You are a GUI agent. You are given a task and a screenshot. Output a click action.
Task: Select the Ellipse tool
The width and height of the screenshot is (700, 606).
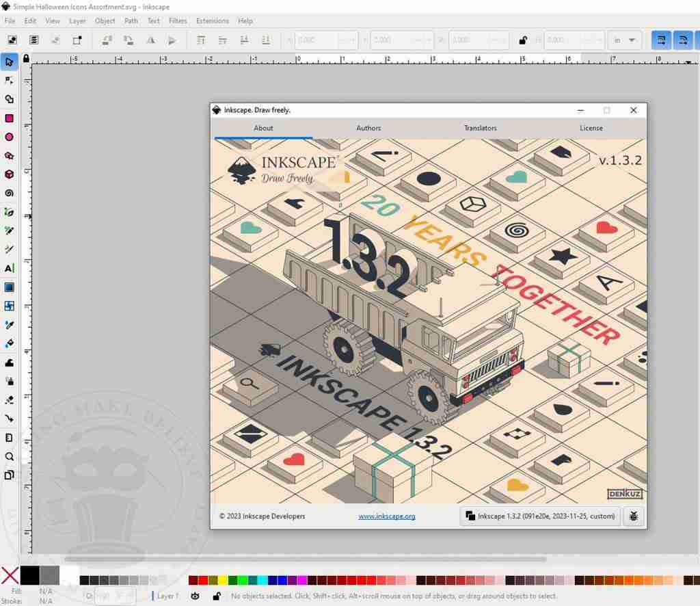click(9, 137)
